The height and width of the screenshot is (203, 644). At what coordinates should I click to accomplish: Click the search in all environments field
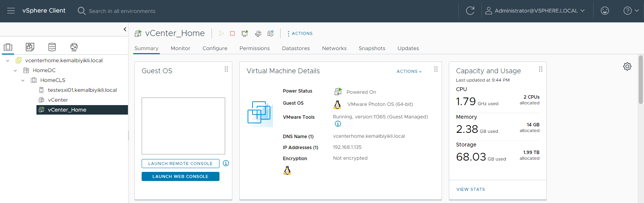click(x=122, y=11)
